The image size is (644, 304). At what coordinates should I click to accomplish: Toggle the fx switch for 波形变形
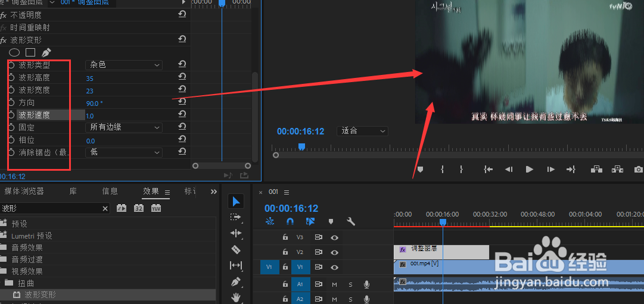(x=4, y=40)
